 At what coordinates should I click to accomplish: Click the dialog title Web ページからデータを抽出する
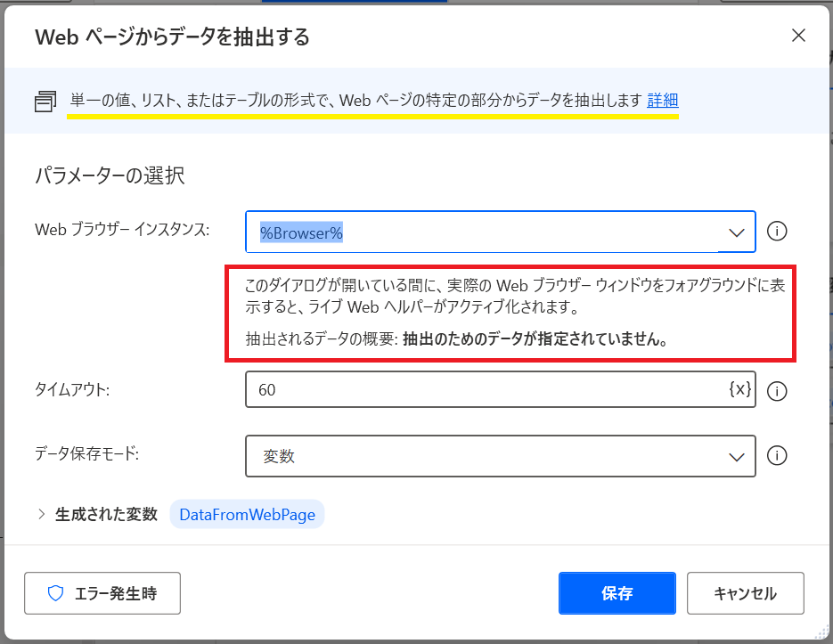pos(172,37)
